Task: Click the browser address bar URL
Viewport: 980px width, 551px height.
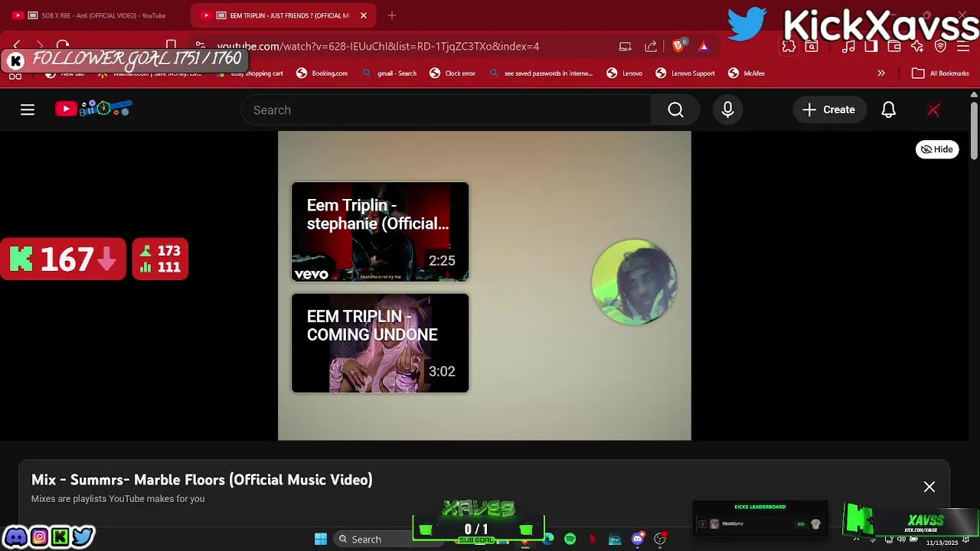Action: 378,47
